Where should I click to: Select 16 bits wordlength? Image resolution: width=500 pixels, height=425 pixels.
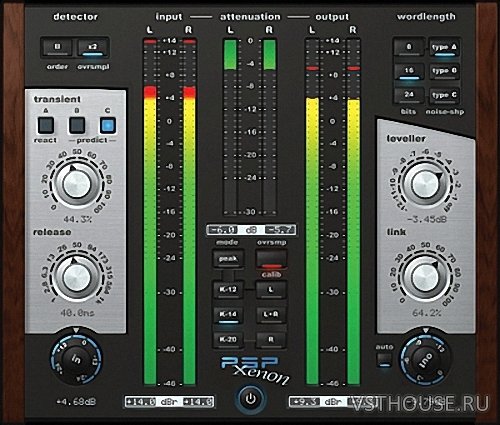point(409,72)
